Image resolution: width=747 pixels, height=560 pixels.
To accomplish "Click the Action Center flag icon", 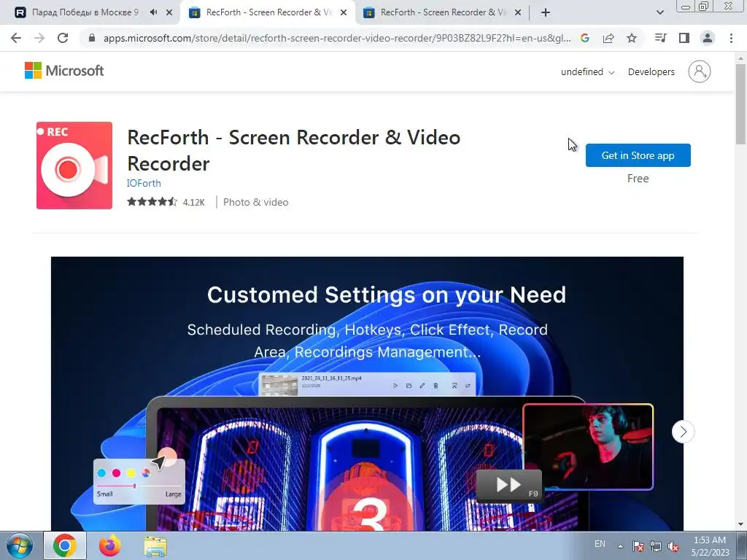I will [638, 546].
